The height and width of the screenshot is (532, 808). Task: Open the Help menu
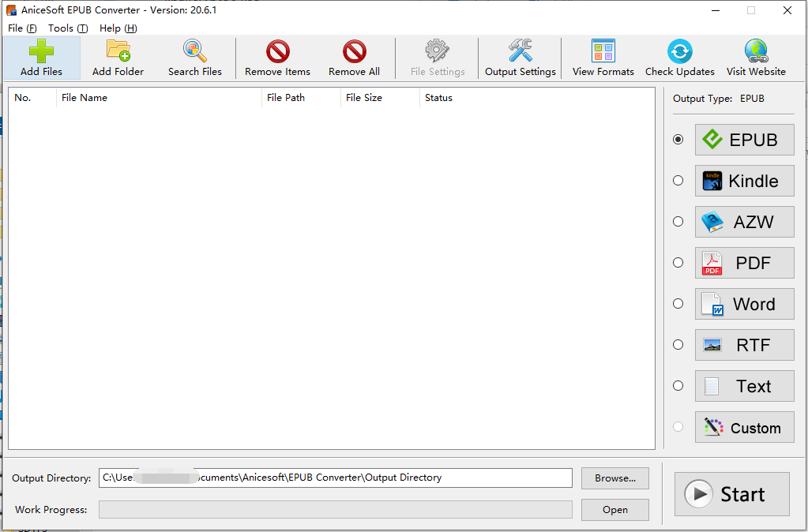(x=118, y=28)
